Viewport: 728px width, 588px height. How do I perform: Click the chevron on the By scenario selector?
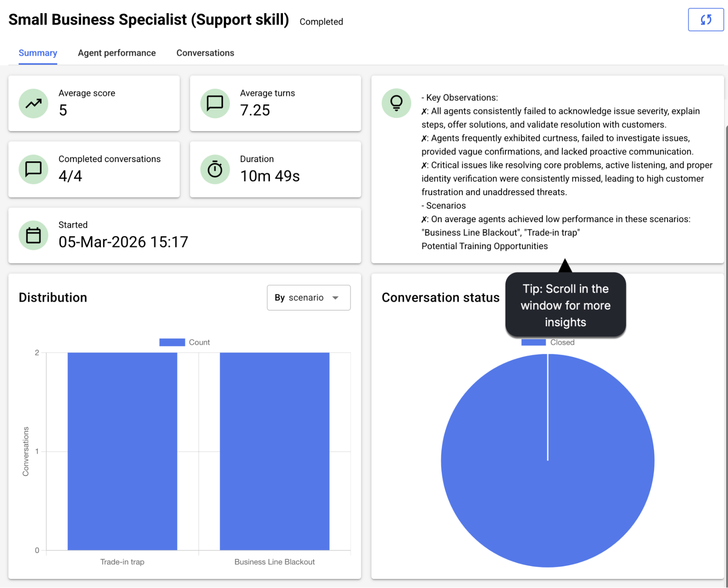click(x=335, y=297)
